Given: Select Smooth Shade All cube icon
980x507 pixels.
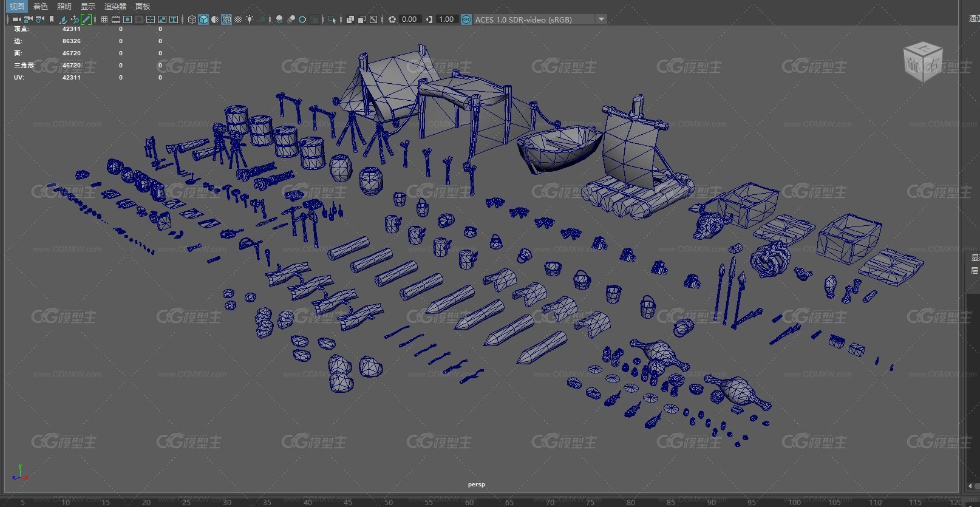Looking at the screenshot, I should coord(203,19).
